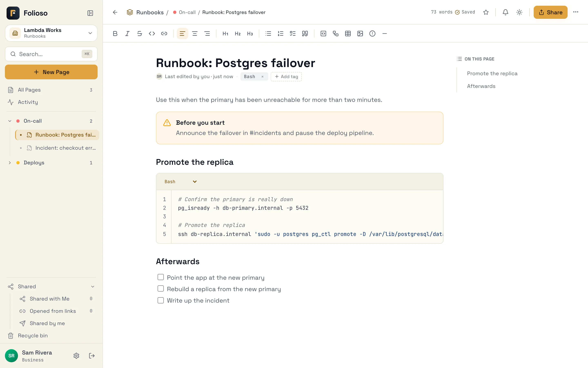
Task: Insert a diagram block
Action: point(336,34)
